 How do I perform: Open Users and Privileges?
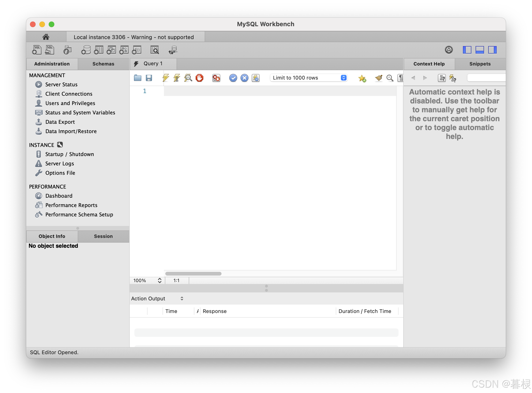(x=70, y=103)
